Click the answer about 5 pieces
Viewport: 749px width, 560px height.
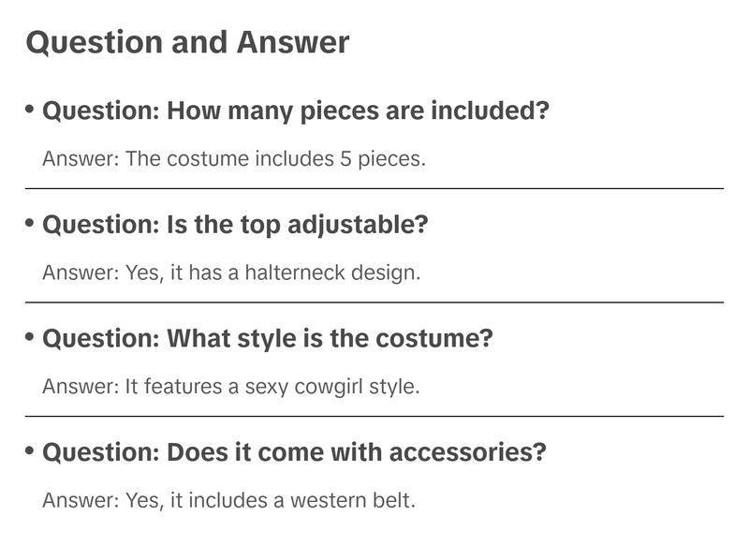pos(234,159)
